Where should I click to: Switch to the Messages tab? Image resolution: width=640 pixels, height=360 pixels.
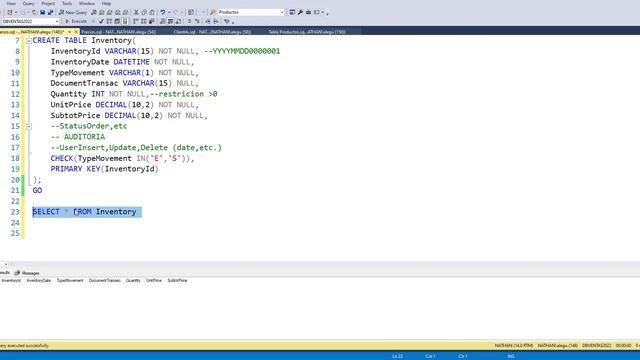click(x=27, y=273)
